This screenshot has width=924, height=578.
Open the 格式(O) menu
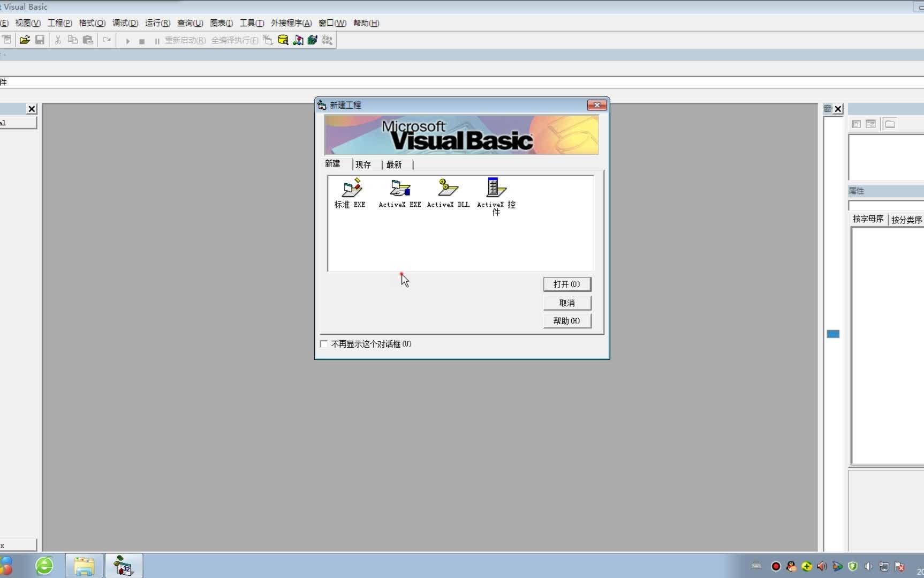tap(92, 23)
